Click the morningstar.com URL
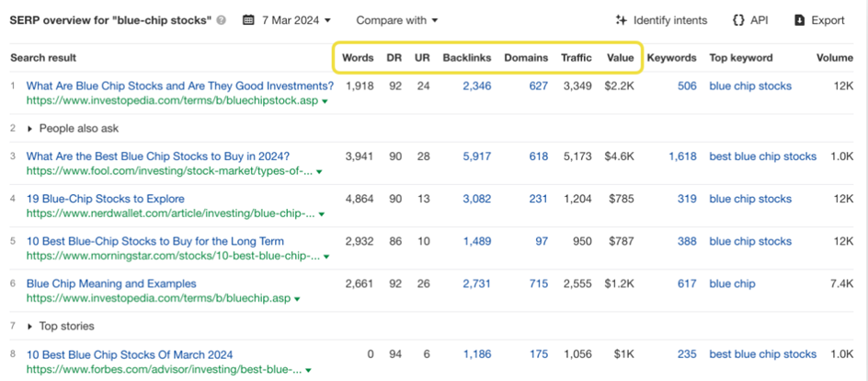The image size is (868, 381). (x=173, y=257)
